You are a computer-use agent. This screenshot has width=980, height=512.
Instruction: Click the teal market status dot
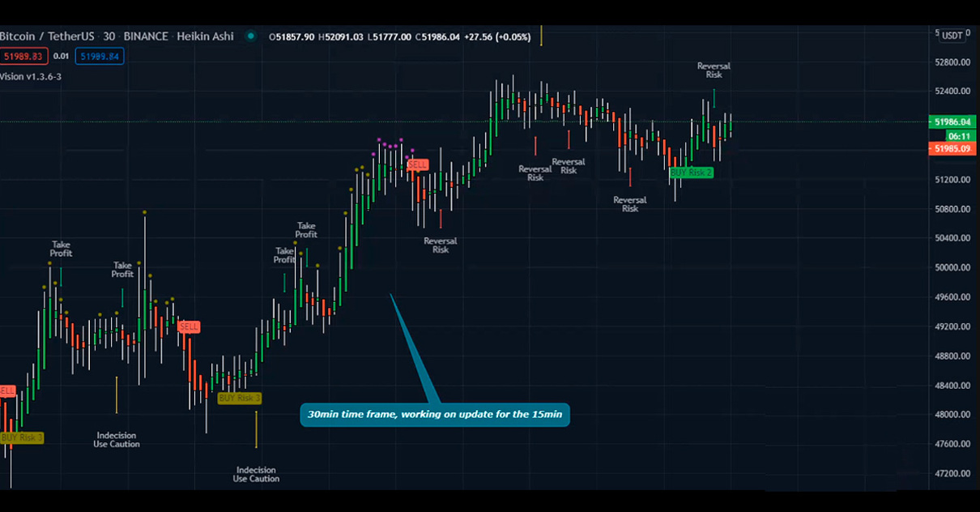coord(251,36)
